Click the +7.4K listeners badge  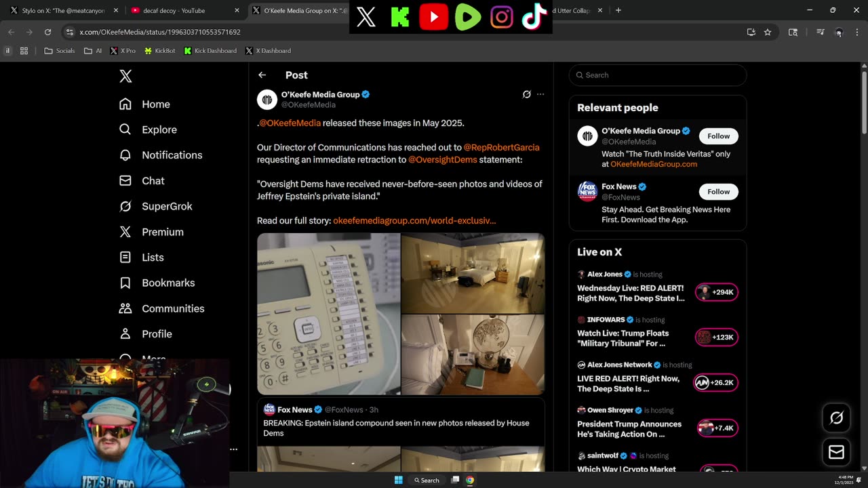(718, 428)
